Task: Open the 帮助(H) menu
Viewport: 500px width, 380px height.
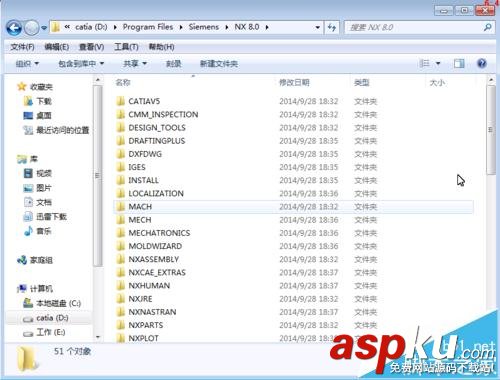Action: pos(161,47)
